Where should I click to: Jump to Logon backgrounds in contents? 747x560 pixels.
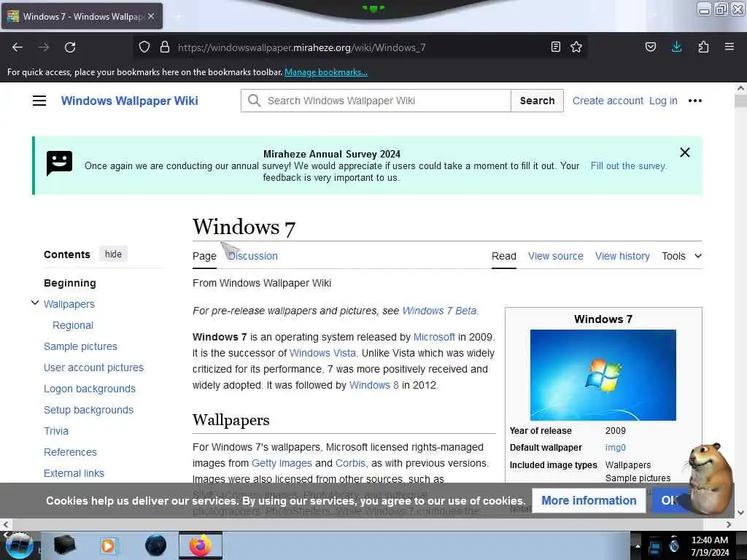click(x=90, y=389)
